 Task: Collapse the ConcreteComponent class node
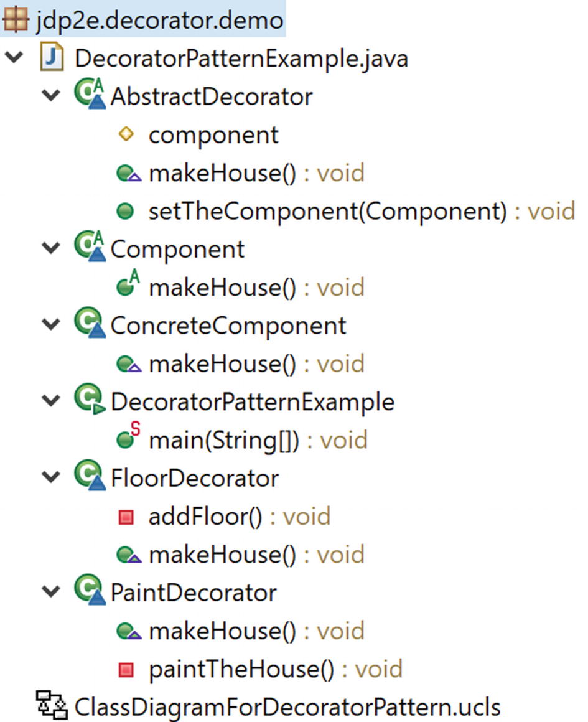[51, 325]
